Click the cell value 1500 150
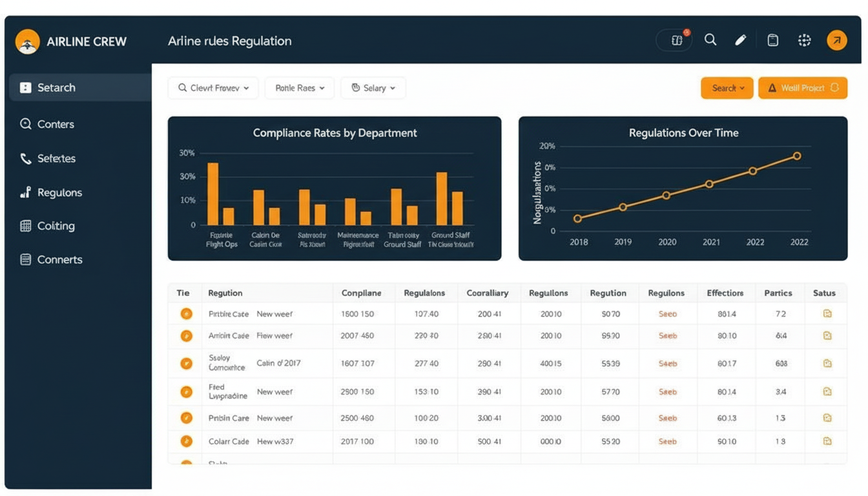The width and height of the screenshot is (868, 496). coord(358,314)
